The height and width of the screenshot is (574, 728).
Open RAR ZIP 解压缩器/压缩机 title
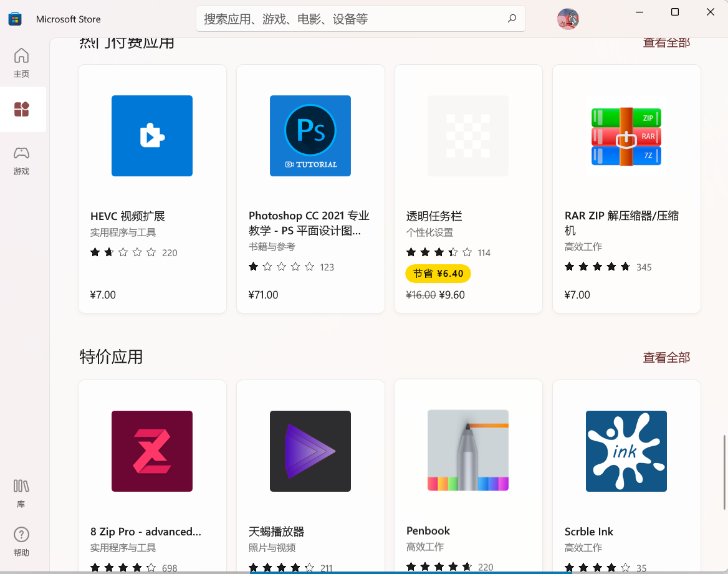pyautogui.click(x=621, y=223)
